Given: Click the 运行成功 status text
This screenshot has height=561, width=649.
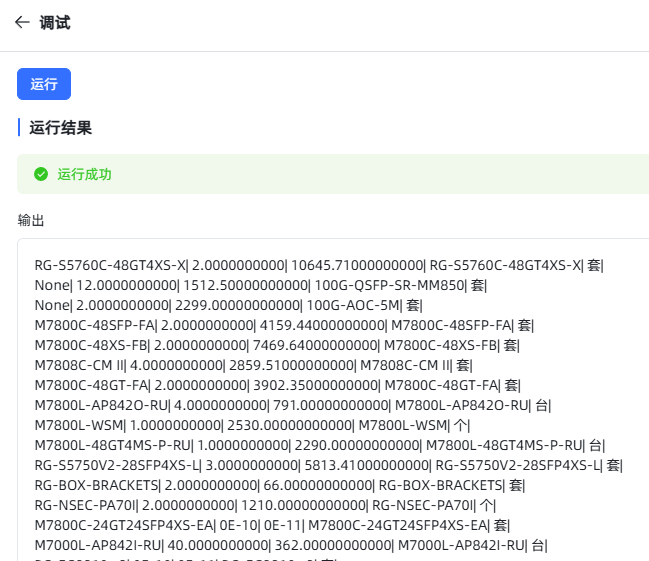Looking at the screenshot, I should [x=84, y=174].
